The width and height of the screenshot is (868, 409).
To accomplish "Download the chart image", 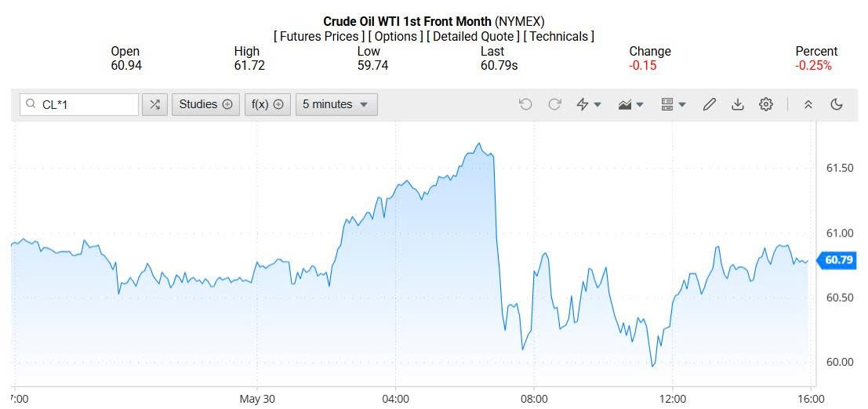I will (737, 104).
